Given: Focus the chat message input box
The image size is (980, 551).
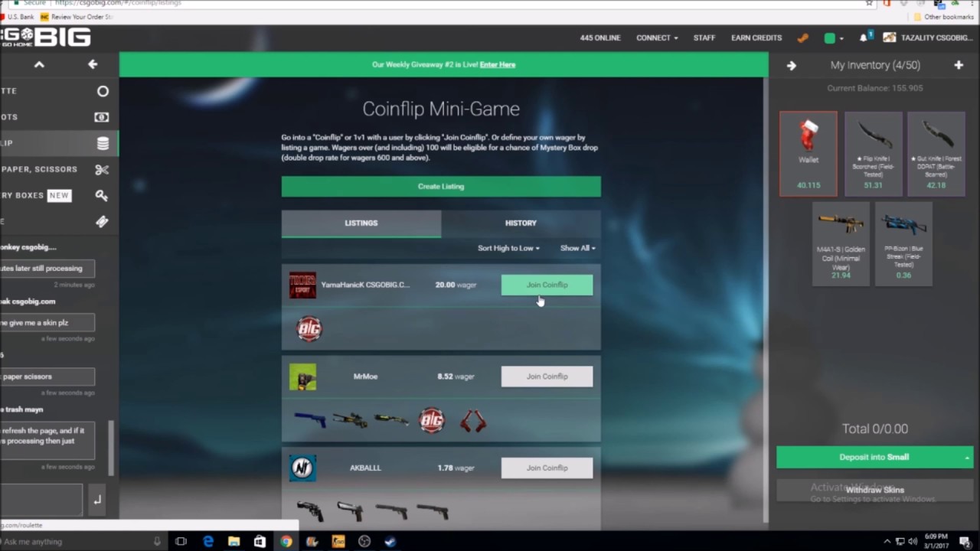Looking at the screenshot, I should (41, 500).
